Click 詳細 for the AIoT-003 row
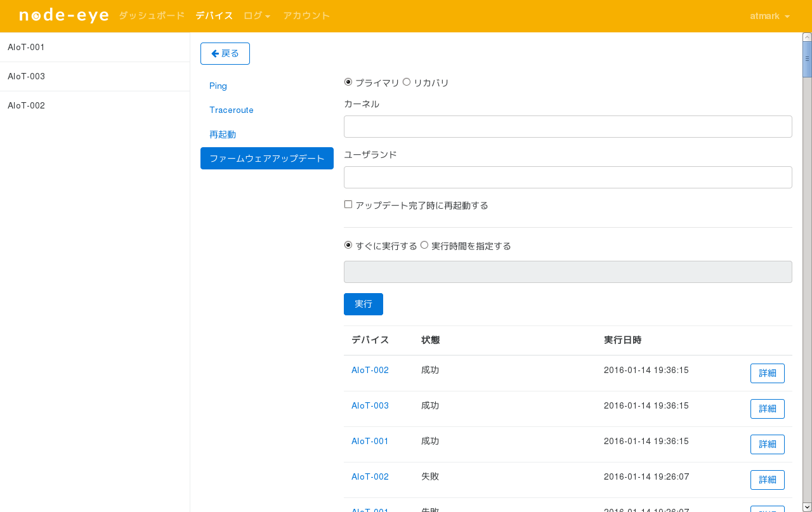This screenshot has width=812, height=512. (768, 409)
